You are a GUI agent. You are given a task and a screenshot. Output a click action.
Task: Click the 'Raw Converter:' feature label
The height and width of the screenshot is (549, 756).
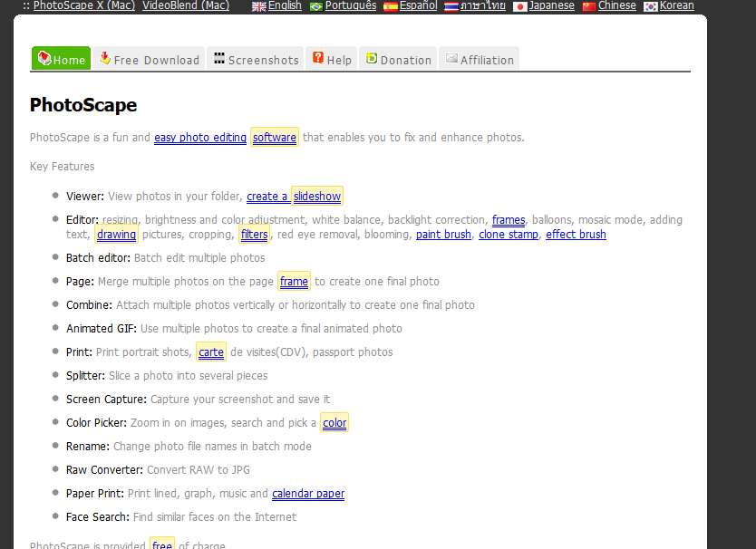104,470
